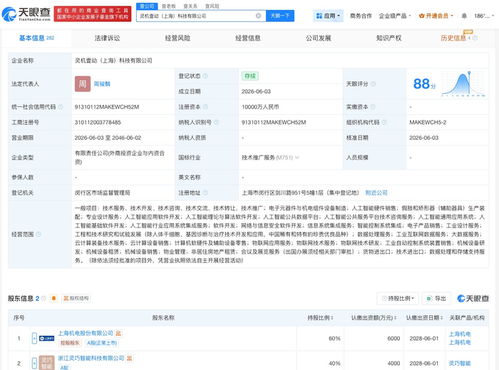Sort by 持股比例 column arrows

coord(332,318)
